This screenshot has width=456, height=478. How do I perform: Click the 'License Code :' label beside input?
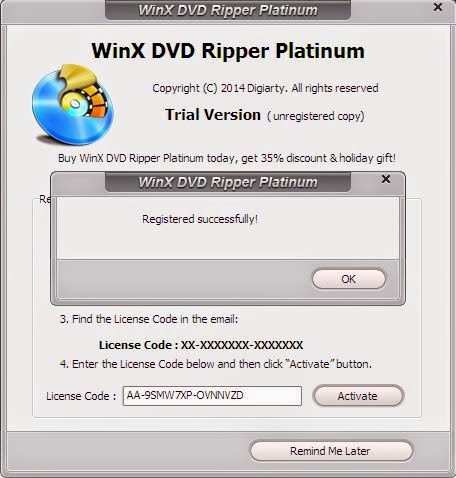81,396
